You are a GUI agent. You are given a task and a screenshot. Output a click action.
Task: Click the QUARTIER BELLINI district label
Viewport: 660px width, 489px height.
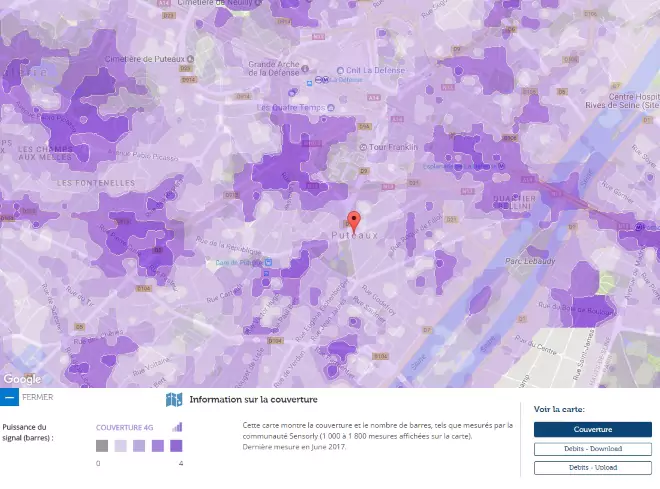coord(514,202)
